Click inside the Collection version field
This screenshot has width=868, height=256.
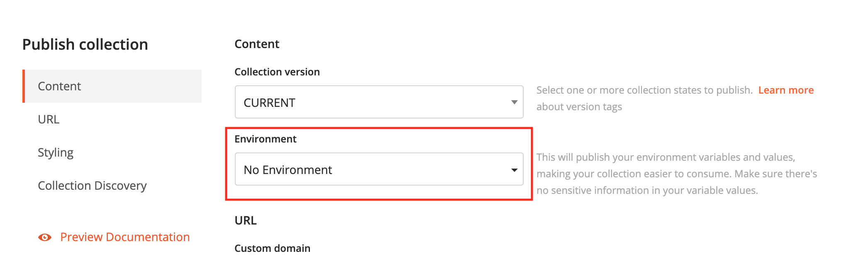pyautogui.click(x=373, y=102)
